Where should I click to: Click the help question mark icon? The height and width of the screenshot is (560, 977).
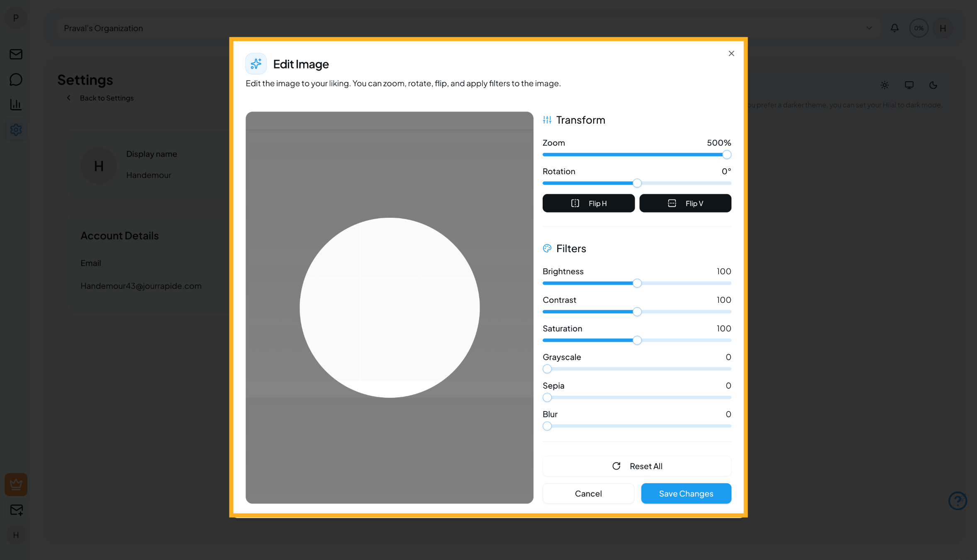tap(958, 501)
